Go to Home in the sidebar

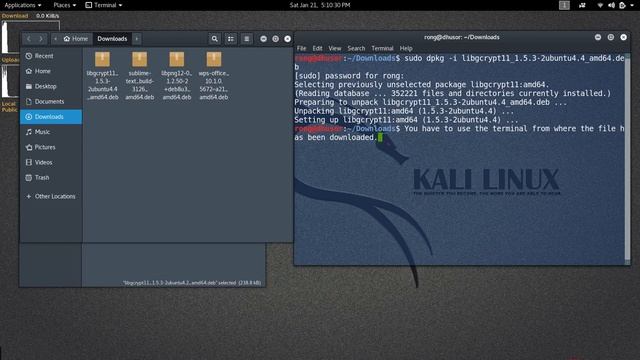[51, 71]
